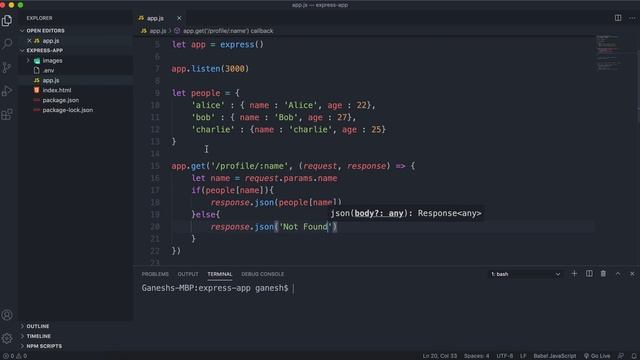Open the Source Control view
This screenshot has width=640, height=360.
coord(7,67)
